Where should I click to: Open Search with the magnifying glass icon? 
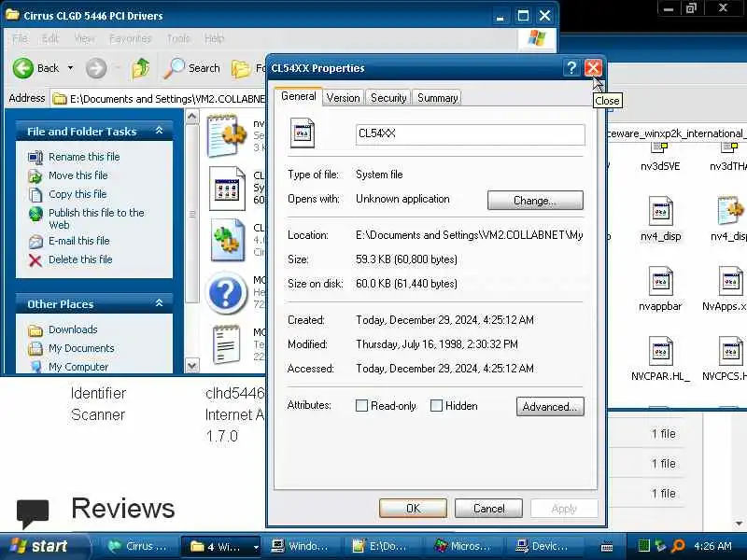174,68
